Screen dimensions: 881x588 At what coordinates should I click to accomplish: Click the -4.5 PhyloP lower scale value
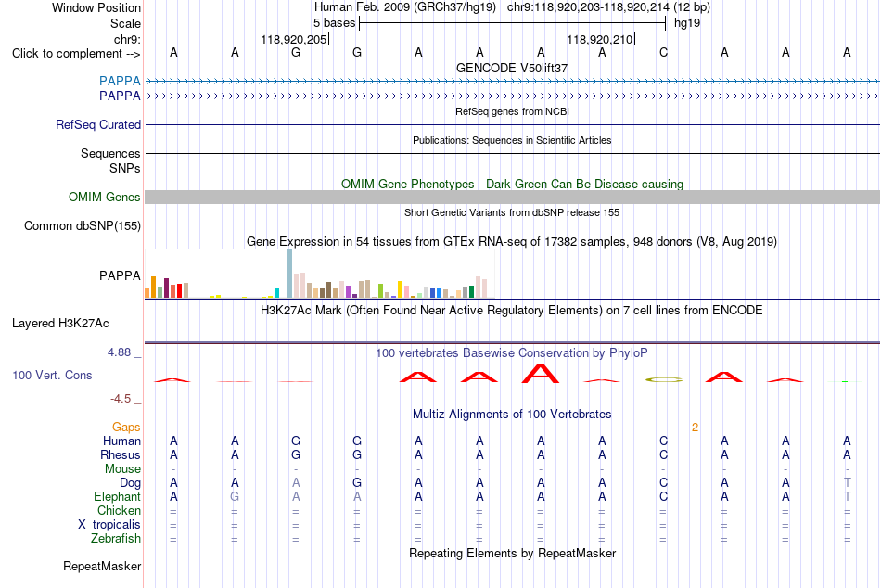click(x=121, y=399)
